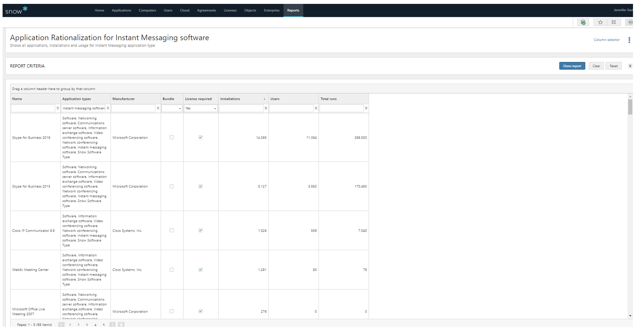
Task: Click filter icon for Name column
Action: 58,108
